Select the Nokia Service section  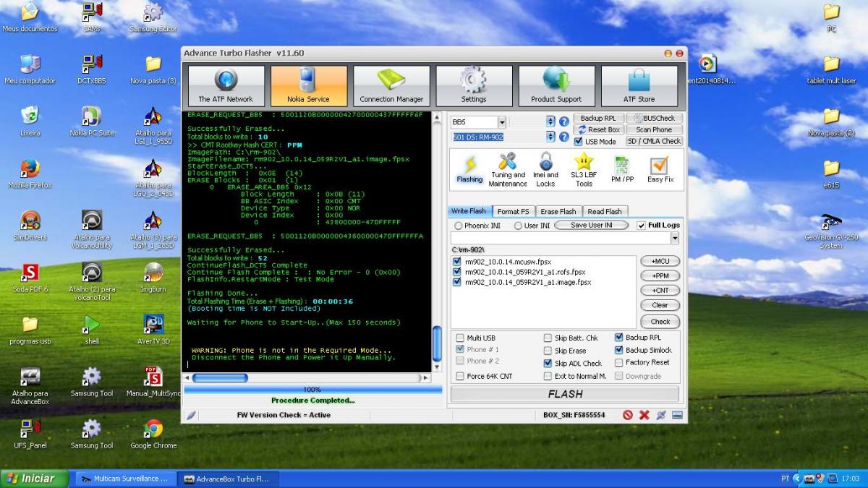[x=308, y=86]
